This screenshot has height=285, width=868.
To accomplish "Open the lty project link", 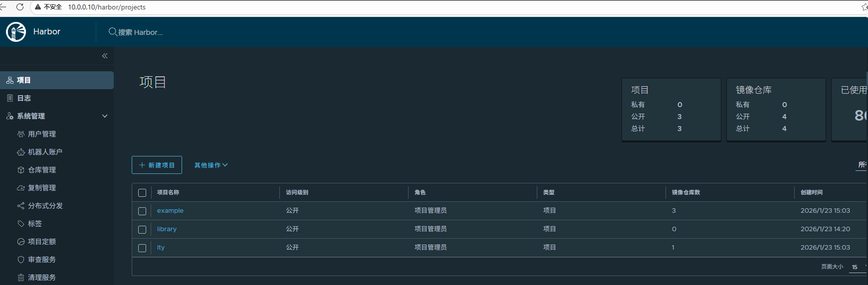I will [x=161, y=248].
